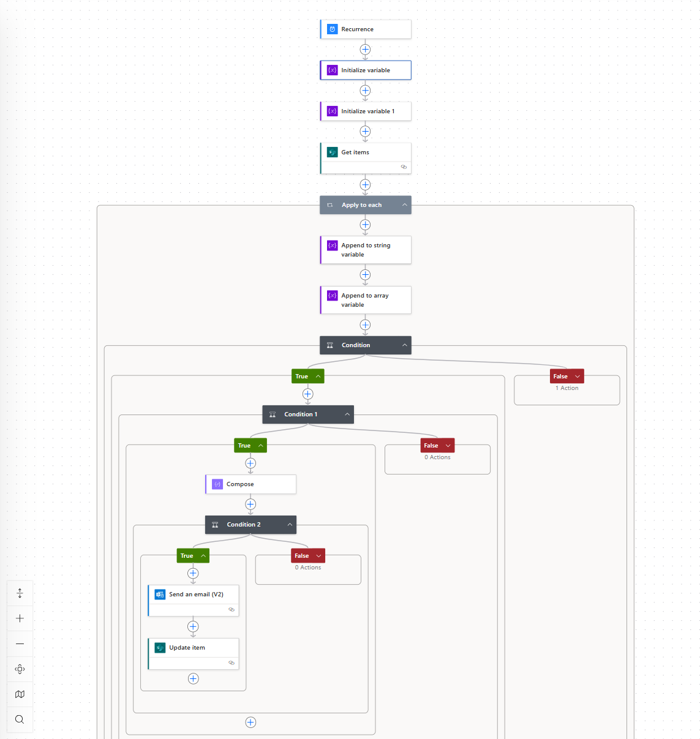Add action after Append to string variable
The height and width of the screenshot is (739, 700).
click(x=365, y=274)
